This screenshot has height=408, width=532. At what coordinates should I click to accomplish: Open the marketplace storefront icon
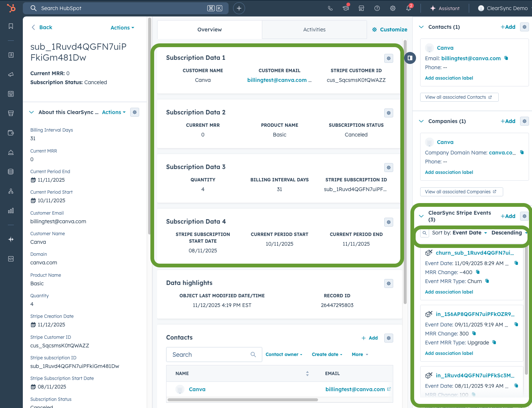(361, 8)
